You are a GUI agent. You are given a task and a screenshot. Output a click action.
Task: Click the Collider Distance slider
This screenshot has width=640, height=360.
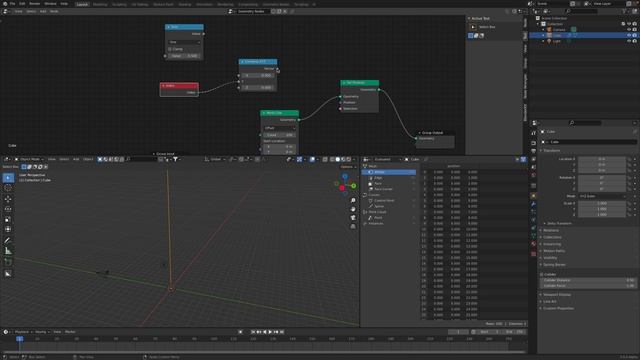[x=588, y=280]
